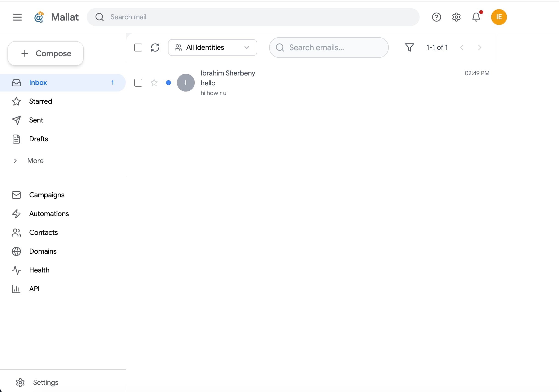559x392 pixels.
Task: Open notifications via the bell icon
Action: [476, 17]
